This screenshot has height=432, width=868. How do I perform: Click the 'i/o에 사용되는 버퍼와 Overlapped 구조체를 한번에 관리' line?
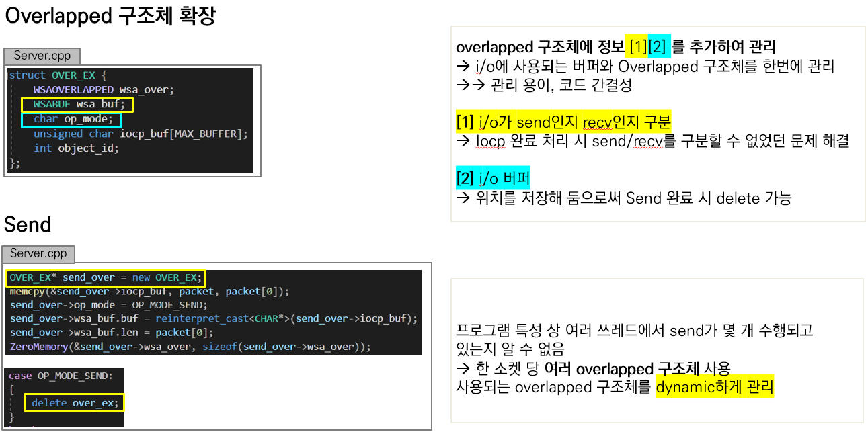tap(645, 67)
